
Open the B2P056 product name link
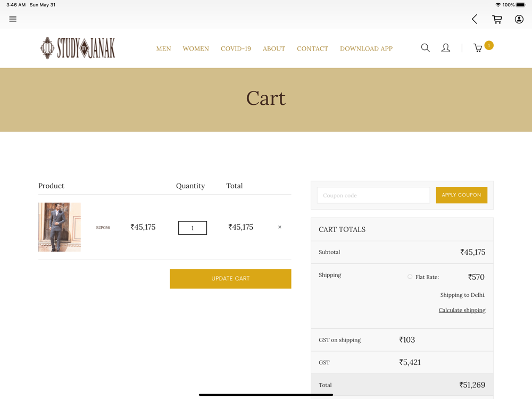(103, 228)
